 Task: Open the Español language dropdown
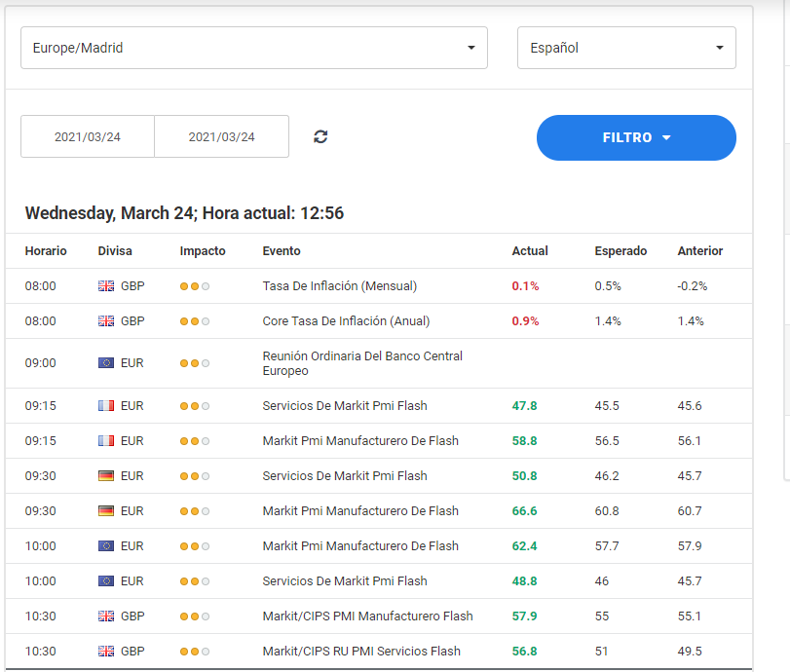(625, 48)
